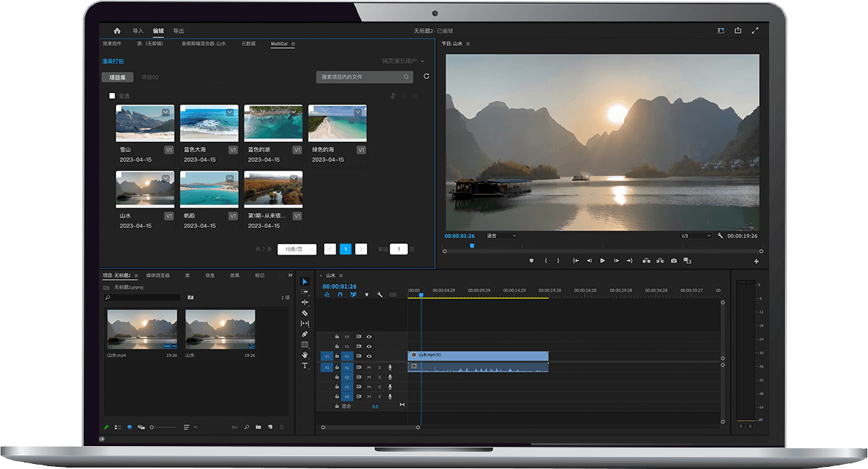Viewport: 868px width, 469px height.
Task: Open Quick Export share icon at top right
Action: click(738, 31)
